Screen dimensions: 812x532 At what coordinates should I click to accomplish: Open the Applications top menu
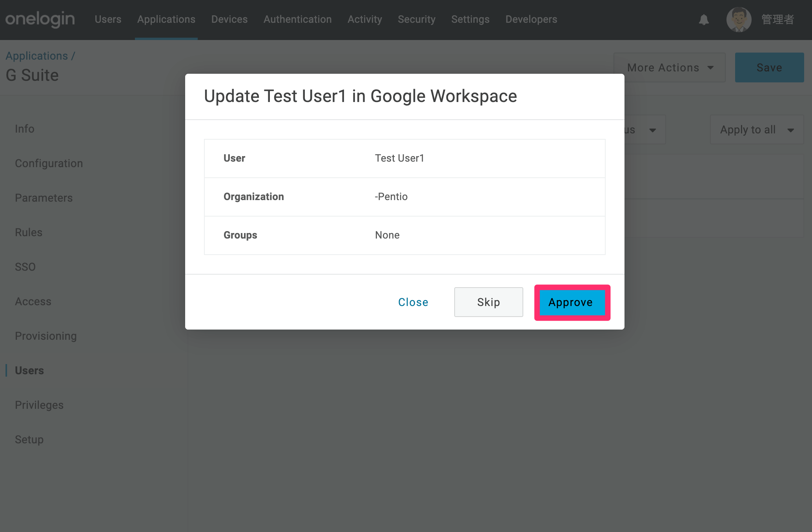(166, 19)
